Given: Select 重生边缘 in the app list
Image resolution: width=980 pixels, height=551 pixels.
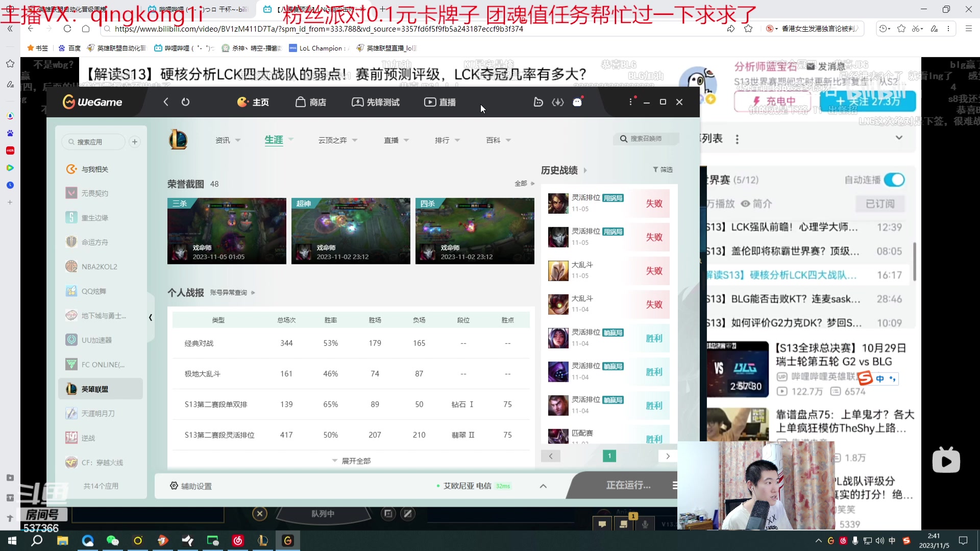Looking at the screenshot, I should (100, 218).
